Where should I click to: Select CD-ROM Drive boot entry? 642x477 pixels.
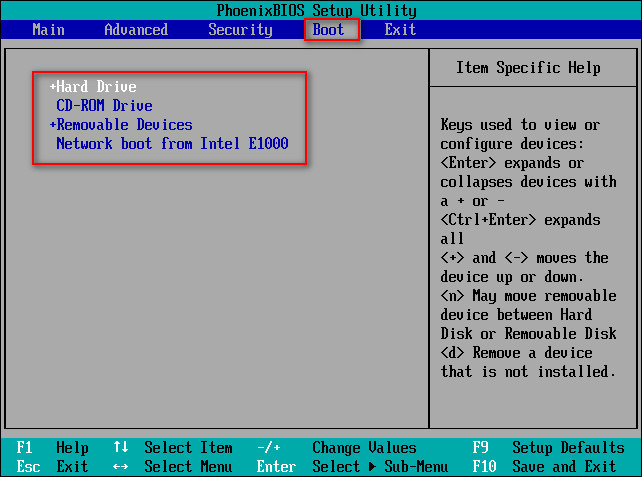tap(104, 106)
